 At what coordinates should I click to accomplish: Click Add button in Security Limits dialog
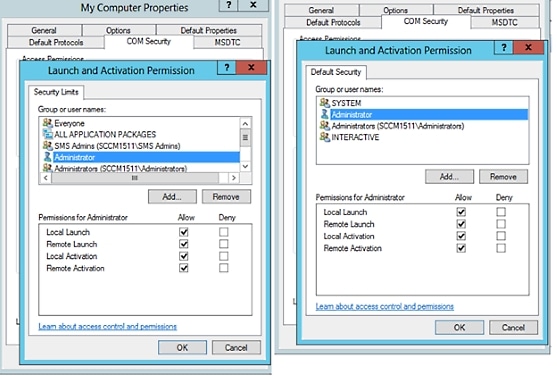(172, 197)
